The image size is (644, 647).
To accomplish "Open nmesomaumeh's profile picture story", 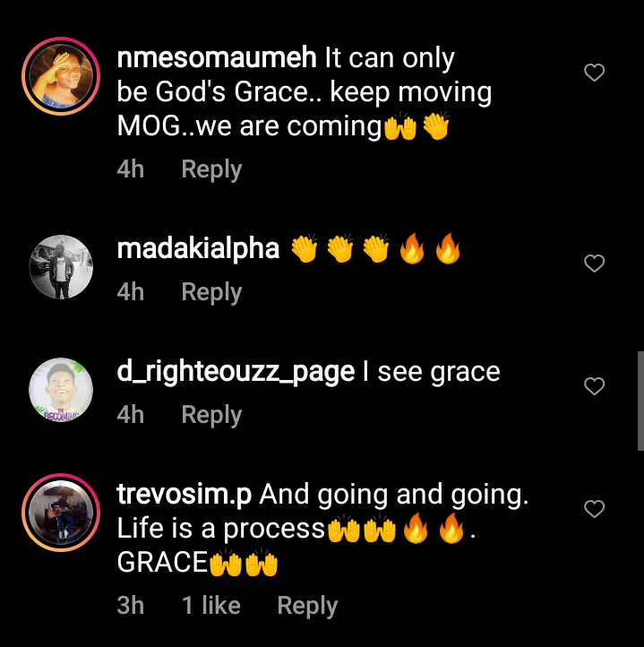I will [x=61, y=76].
